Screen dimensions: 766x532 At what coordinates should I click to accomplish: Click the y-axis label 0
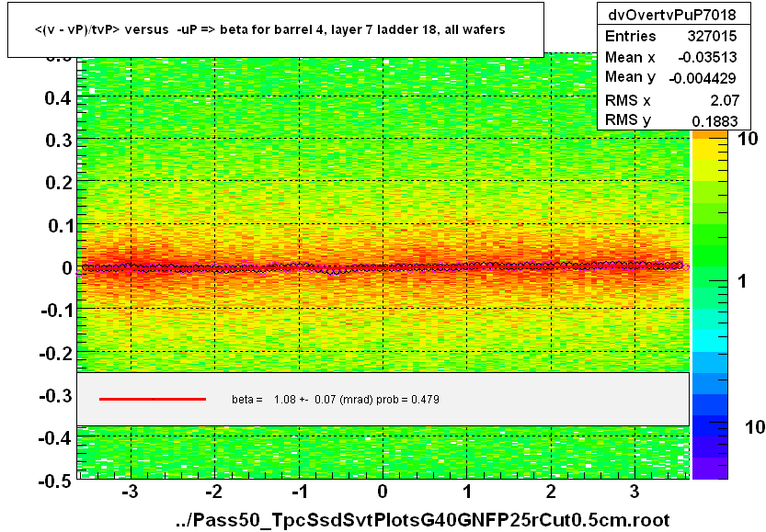[67, 268]
